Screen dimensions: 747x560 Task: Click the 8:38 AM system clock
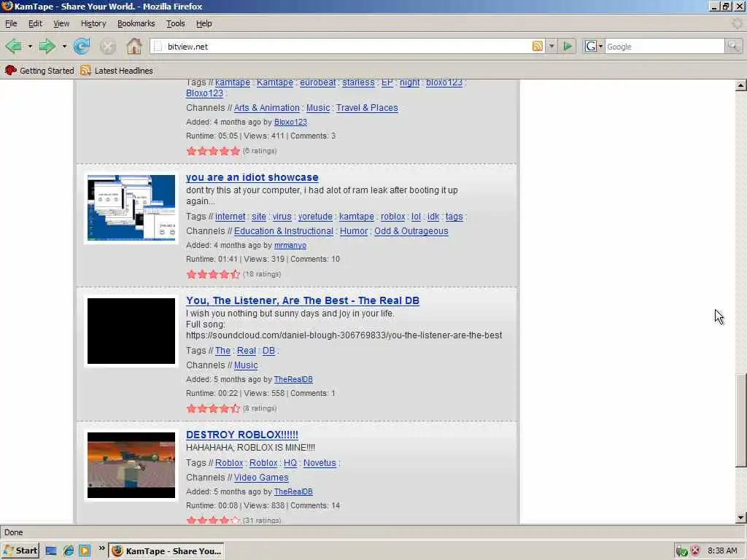[722, 551]
